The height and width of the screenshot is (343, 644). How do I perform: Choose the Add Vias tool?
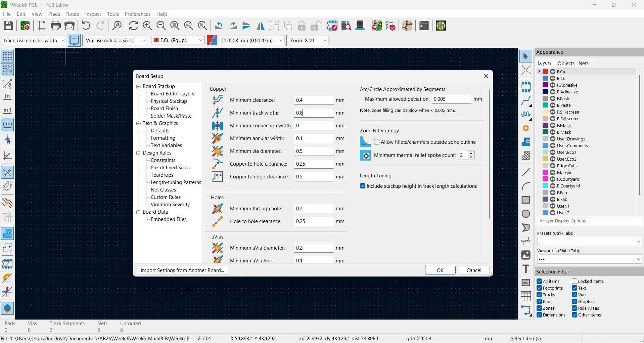pyautogui.click(x=525, y=128)
